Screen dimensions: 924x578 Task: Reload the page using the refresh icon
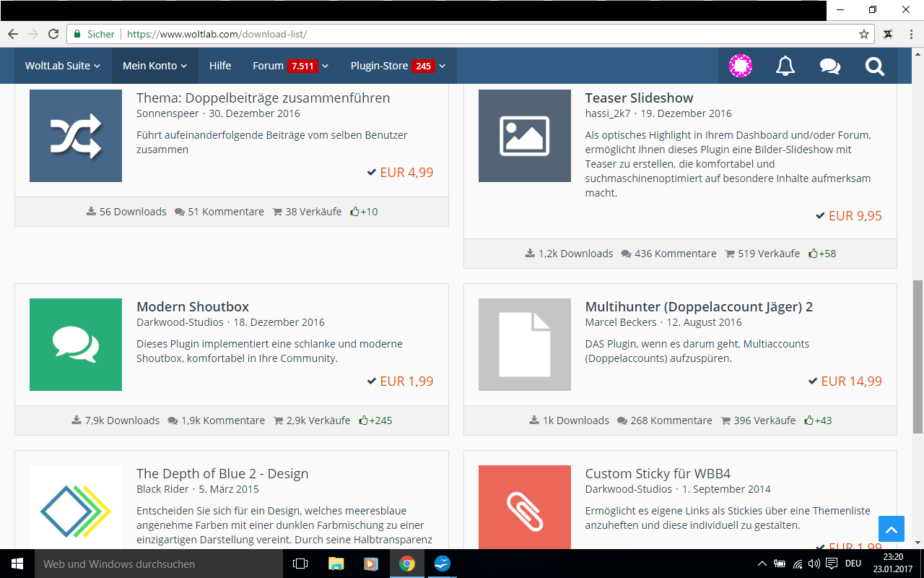point(53,34)
